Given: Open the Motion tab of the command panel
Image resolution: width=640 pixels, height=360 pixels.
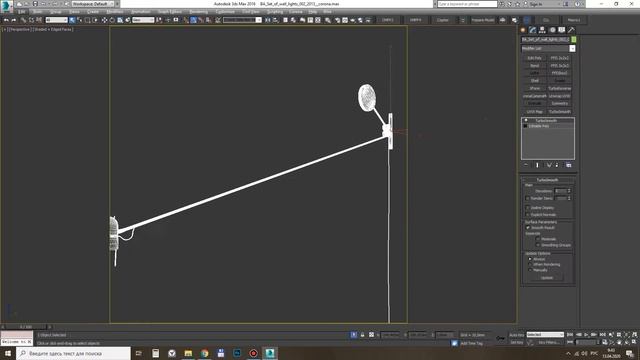Looking at the screenshot, I should click(x=552, y=30).
